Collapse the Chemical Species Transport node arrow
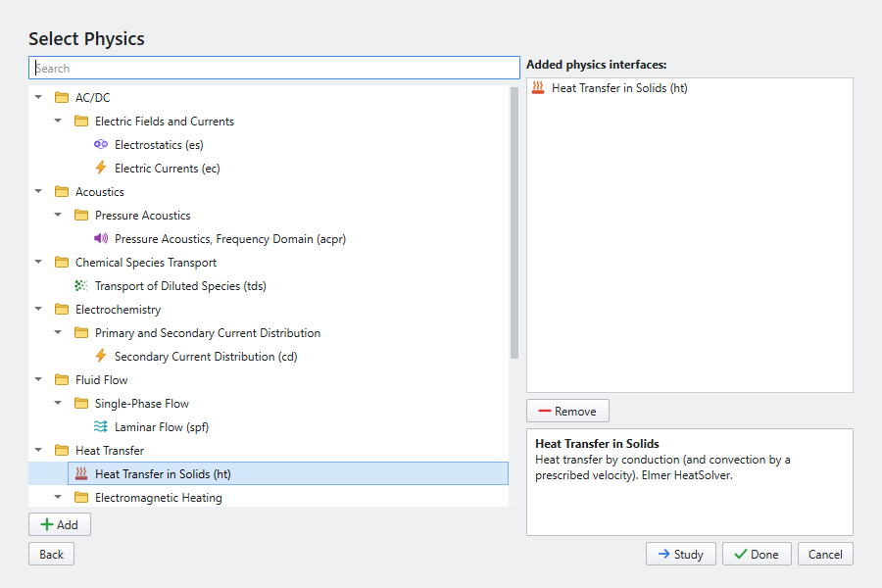The height and width of the screenshot is (588, 882). 38,263
